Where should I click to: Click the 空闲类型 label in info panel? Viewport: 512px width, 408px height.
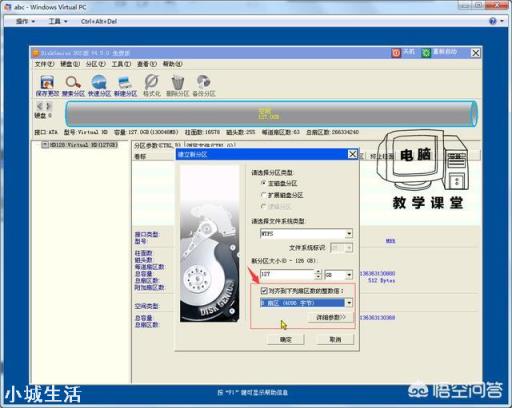pos(147,306)
